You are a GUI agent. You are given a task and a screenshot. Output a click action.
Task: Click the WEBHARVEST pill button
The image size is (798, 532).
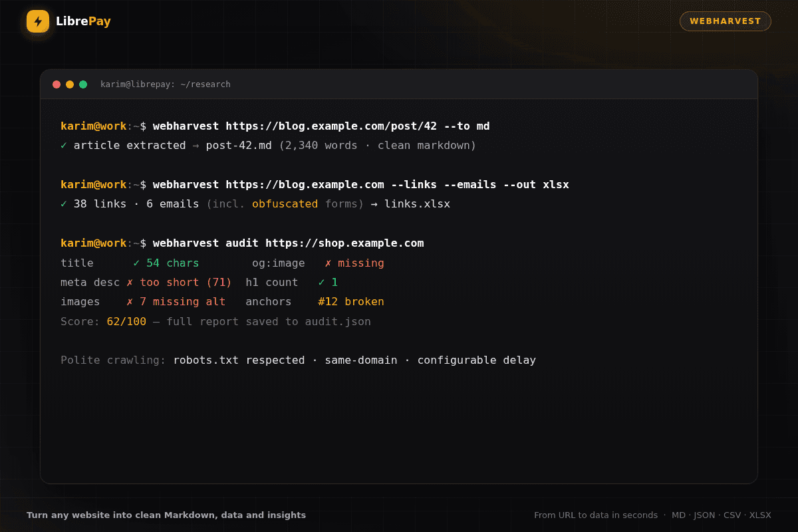pyautogui.click(x=725, y=21)
